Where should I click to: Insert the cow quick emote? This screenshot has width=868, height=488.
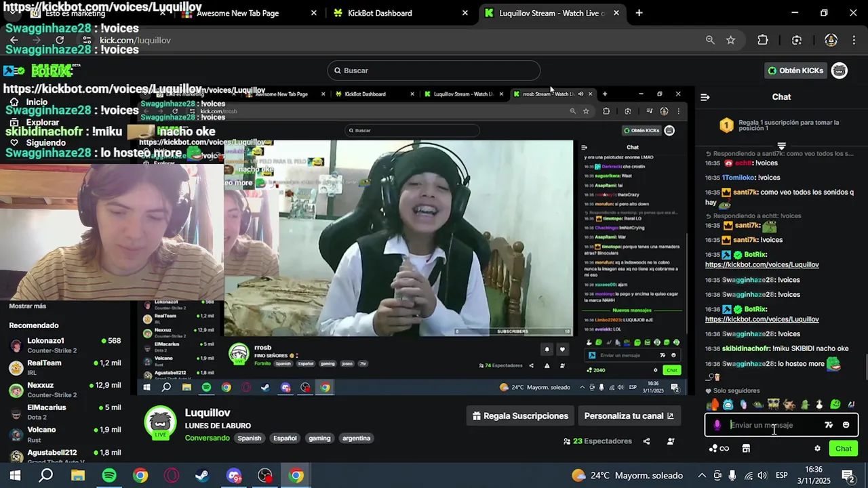point(789,405)
